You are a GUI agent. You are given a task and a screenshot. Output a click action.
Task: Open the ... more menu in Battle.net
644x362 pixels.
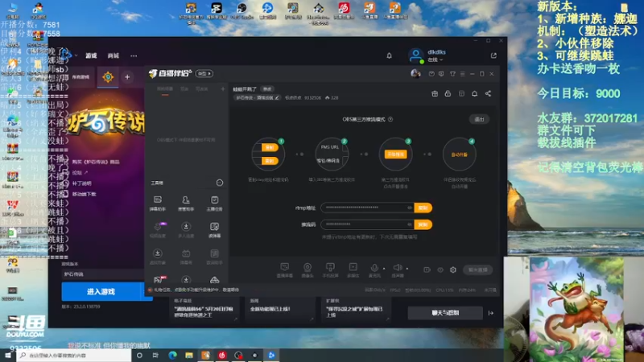[134, 56]
